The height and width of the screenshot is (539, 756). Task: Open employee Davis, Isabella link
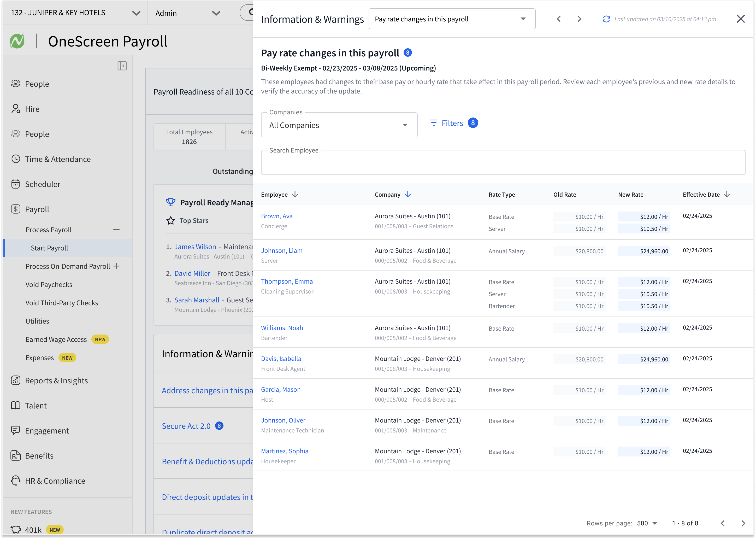281,359
